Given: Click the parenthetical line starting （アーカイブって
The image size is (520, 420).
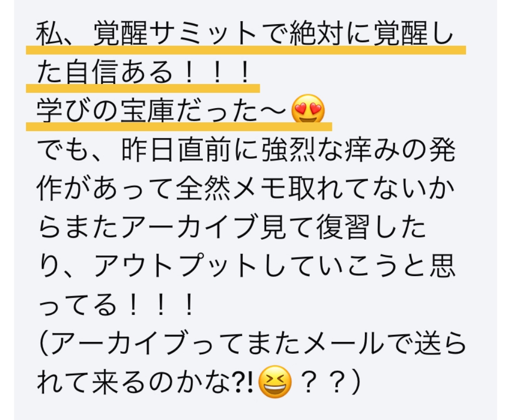Looking at the screenshot, I should (x=251, y=343).
